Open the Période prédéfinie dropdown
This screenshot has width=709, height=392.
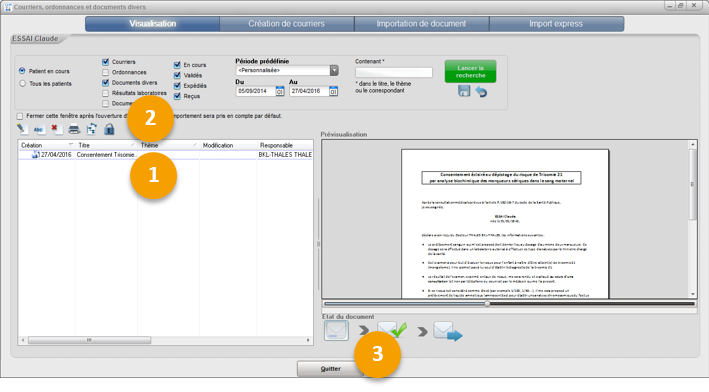click(334, 71)
